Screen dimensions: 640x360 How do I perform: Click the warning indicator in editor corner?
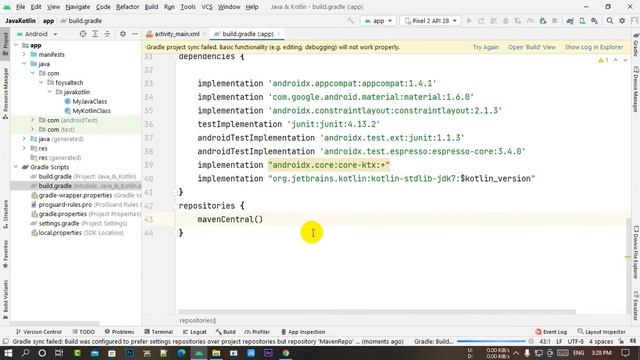603,60
